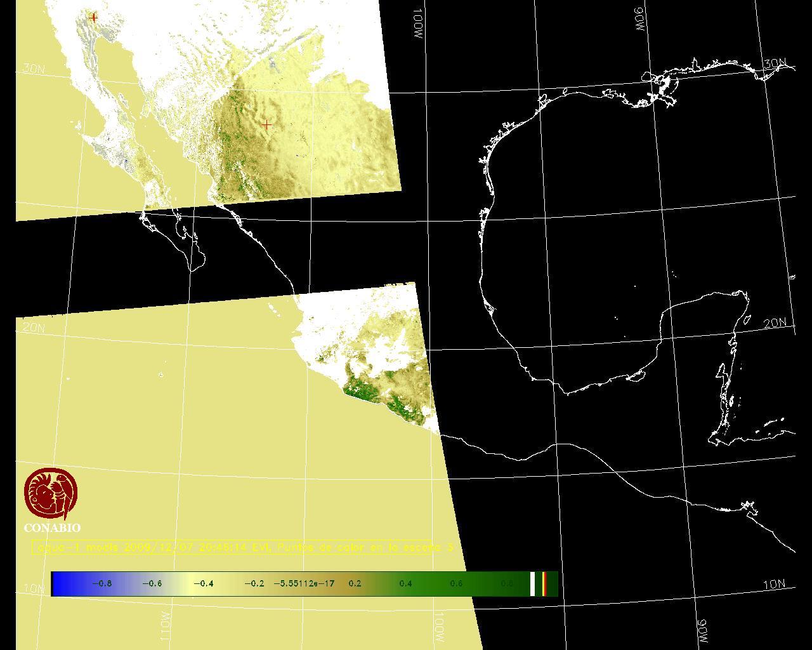Click the 90W label at bottom edge
Image resolution: width=812 pixels, height=650 pixels.
pyautogui.click(x=702, y=630)
